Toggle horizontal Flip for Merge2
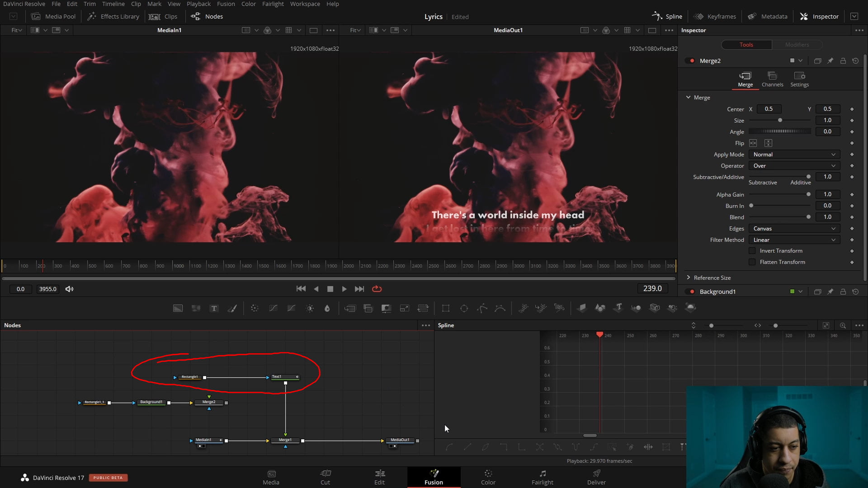 pyautogui.click(x=753, y=143)
